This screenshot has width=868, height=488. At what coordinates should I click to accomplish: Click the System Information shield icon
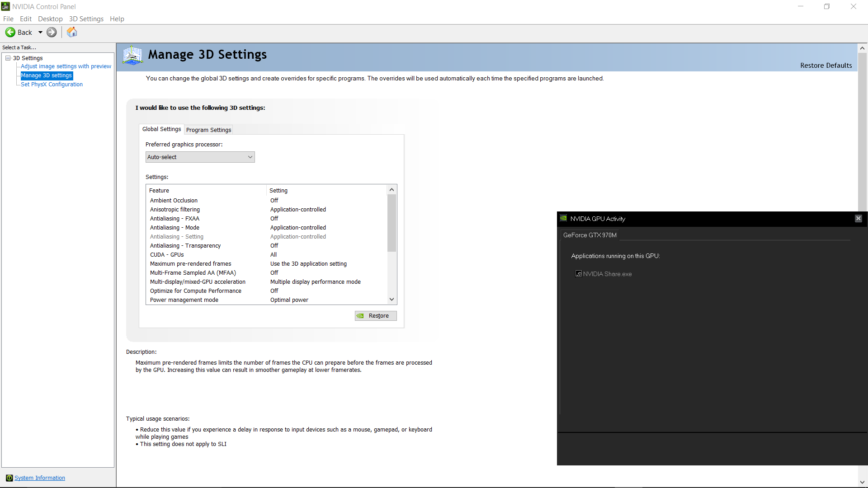coord(9,478)
